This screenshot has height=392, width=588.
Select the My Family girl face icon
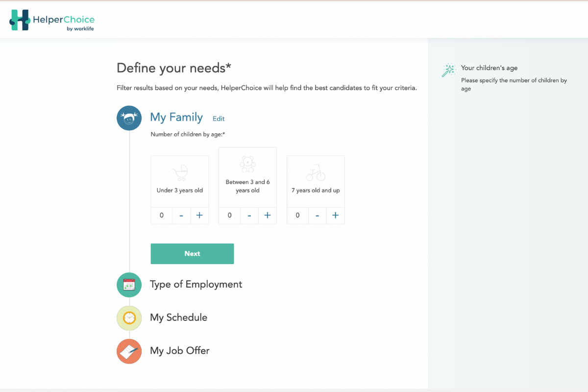click(129, 118)
